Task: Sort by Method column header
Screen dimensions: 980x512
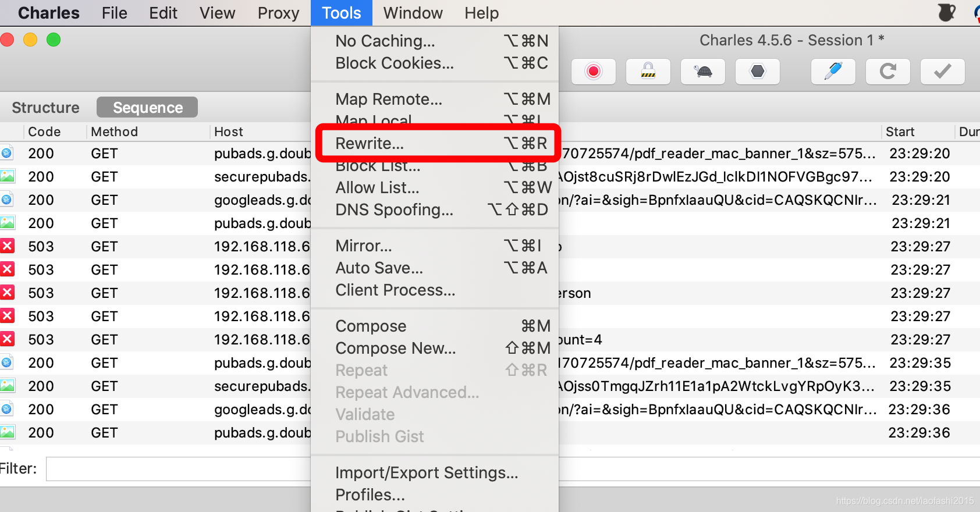Action: [148, 131]
